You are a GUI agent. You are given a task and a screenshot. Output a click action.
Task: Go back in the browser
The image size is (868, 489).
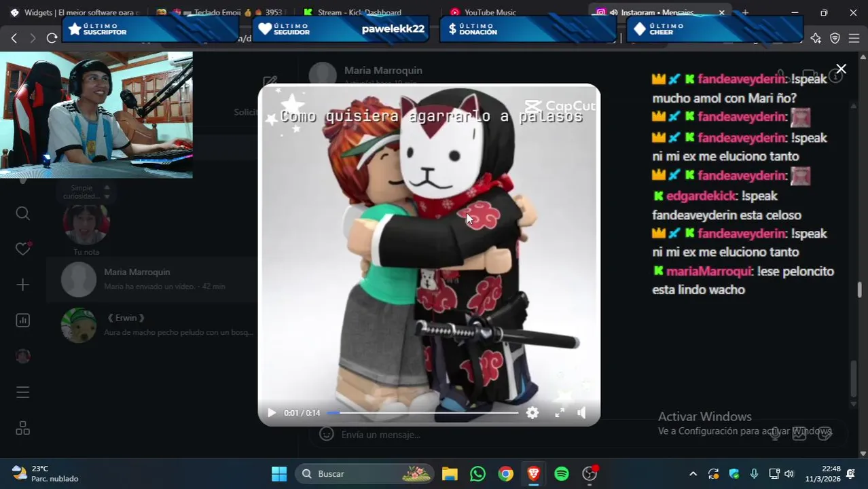pos(14,38)
